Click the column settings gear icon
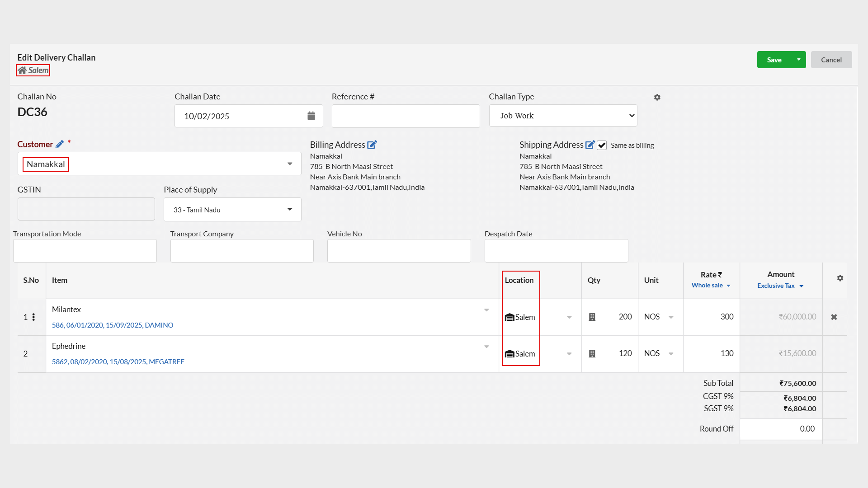This screenshot has height=488, width=868. click(840, 278)
